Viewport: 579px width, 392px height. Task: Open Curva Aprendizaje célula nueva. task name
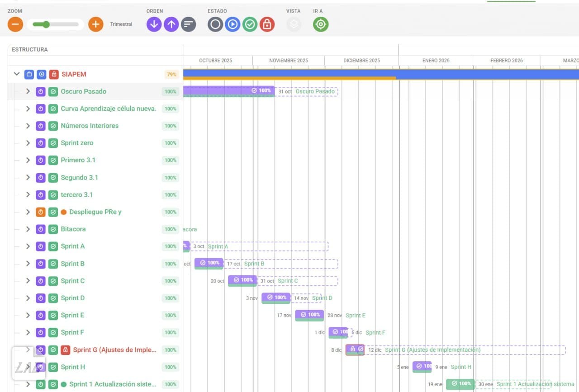coord(109,109)
